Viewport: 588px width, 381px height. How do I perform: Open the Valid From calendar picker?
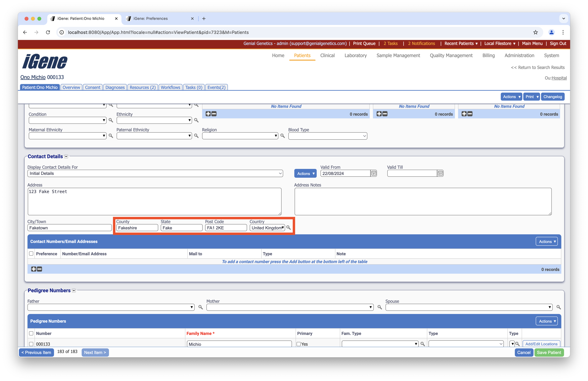click(374, 173)
